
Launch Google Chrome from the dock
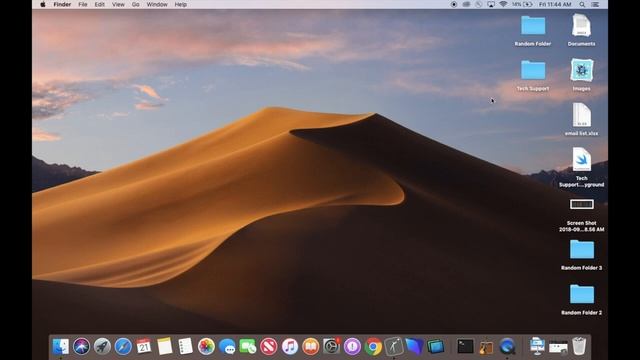pos(373,347)
